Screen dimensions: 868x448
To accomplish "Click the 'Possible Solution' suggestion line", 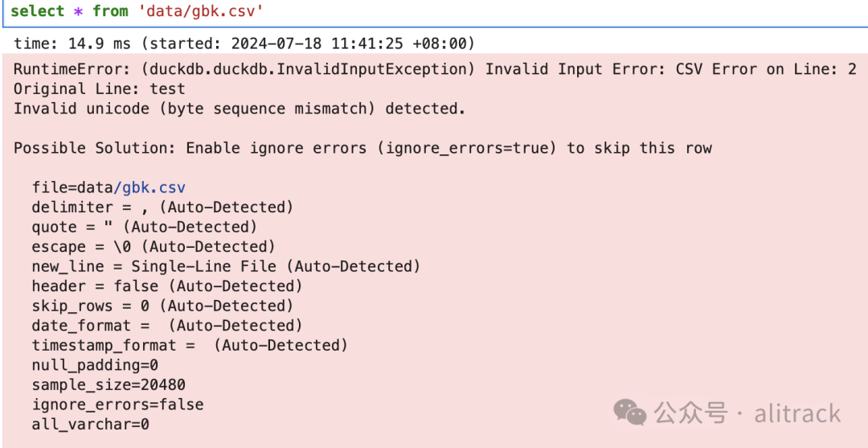I will coord(362,148).
